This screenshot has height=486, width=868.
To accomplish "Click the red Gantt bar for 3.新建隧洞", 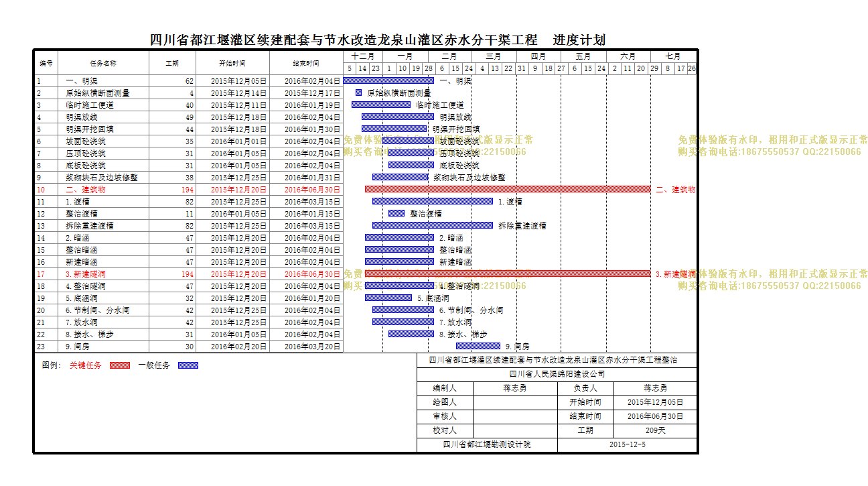I will tap(508, 274).
